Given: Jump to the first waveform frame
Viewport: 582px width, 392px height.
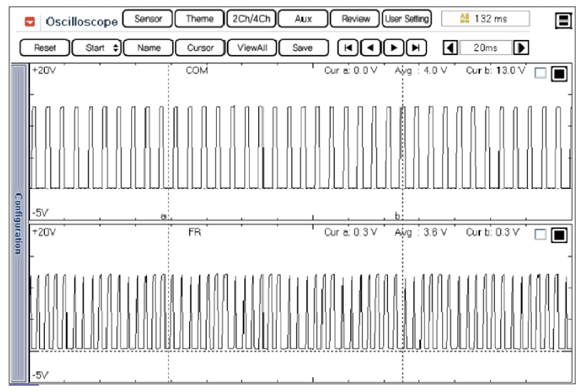Looking at the screenshot, I should click(347, 48).
